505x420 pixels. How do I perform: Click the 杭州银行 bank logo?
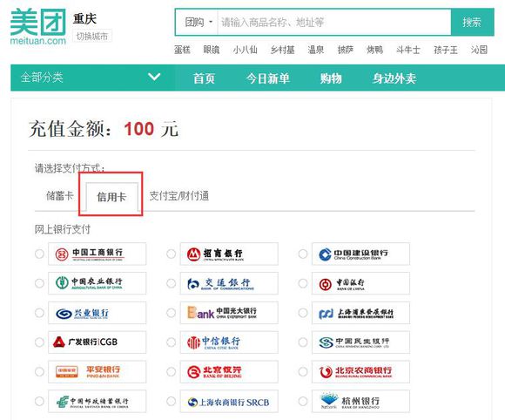click(x=360, y=402)
